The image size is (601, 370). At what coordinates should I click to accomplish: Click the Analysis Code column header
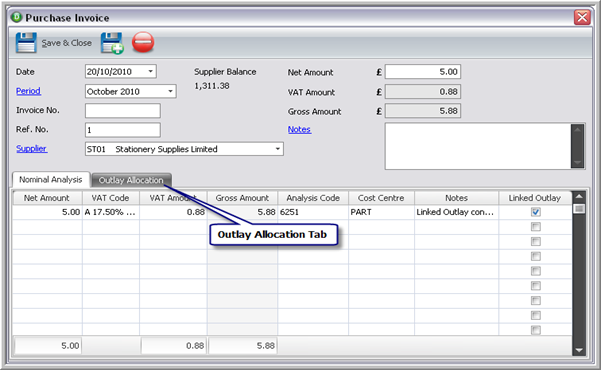click(313, 198)
